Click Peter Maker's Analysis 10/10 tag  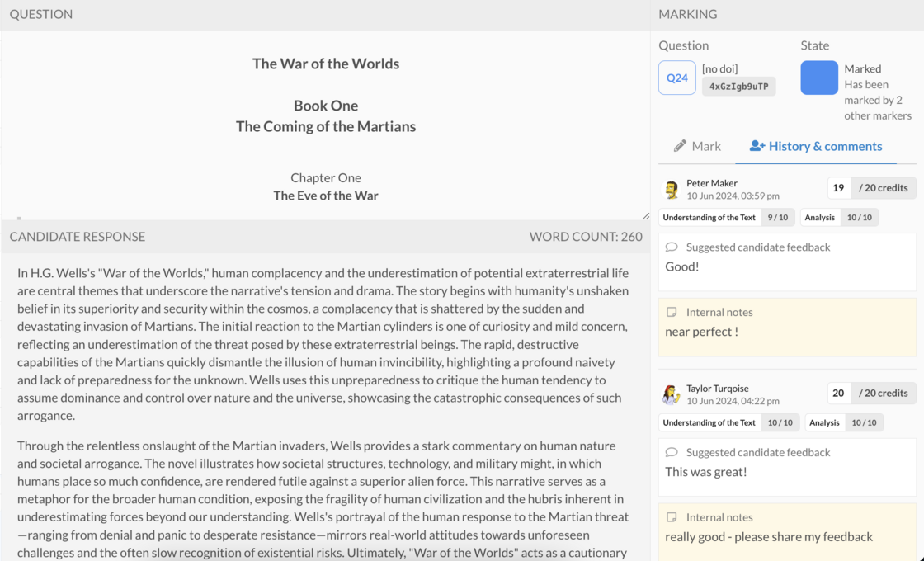[x=840, y=218]
